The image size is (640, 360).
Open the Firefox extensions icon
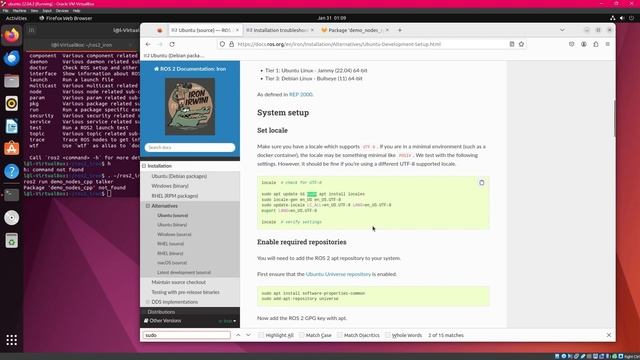coord(596,44)
